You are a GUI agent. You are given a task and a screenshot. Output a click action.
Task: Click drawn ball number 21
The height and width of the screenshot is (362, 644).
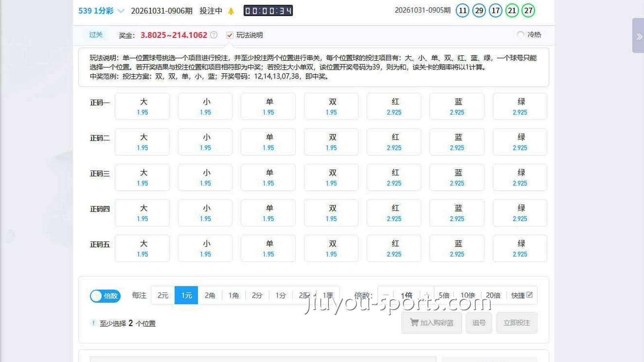pyautogui.click(x=512, y=10)
